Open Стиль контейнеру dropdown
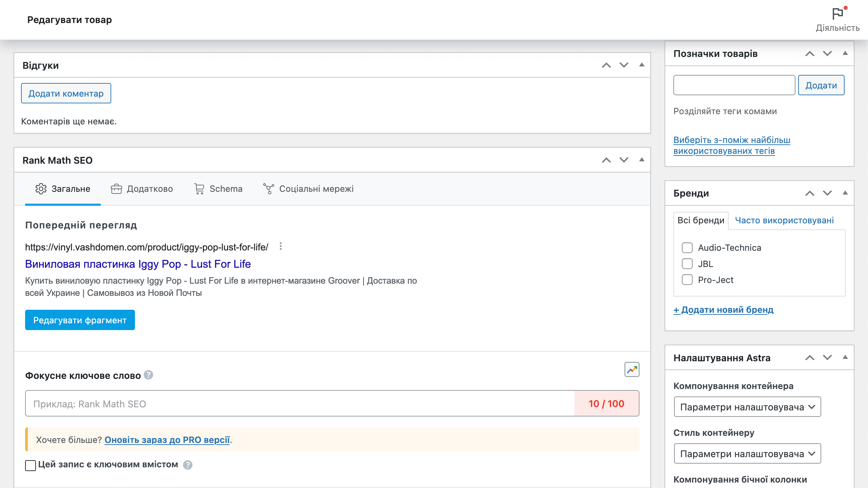Image resolution: width=868 pixels, height=488 pixels. (x=748, y=453)
